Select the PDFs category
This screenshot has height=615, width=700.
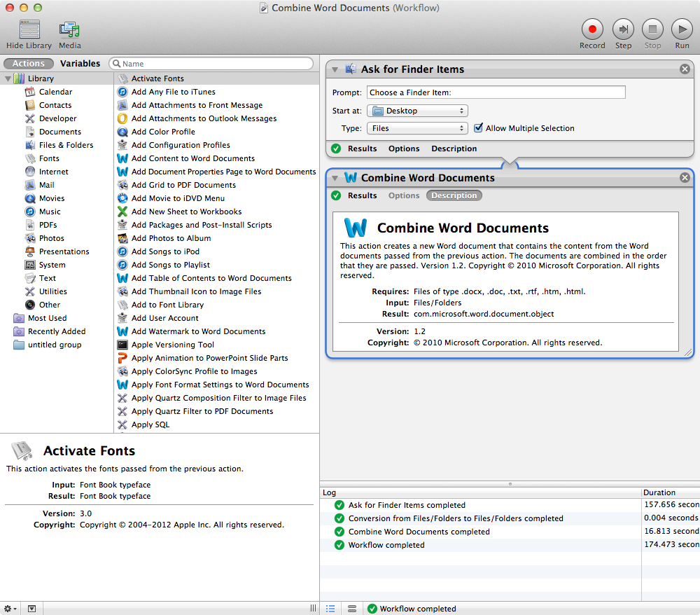(48, 225)
